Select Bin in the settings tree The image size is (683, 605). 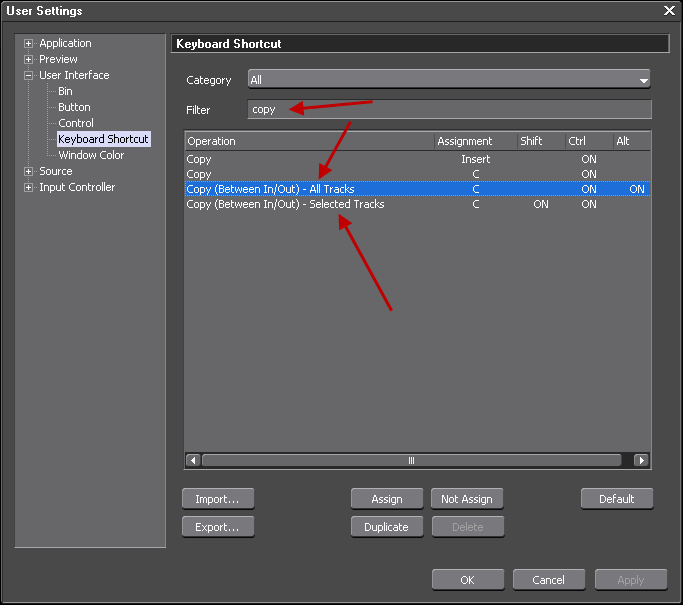point(65,91)
